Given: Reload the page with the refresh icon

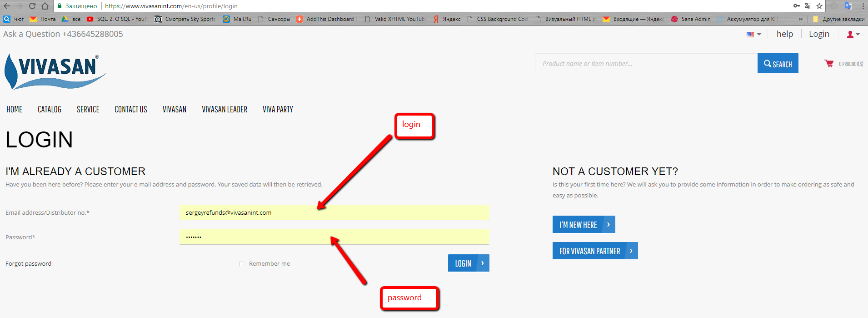Looking at the screenshot, I should click(32, 6).
